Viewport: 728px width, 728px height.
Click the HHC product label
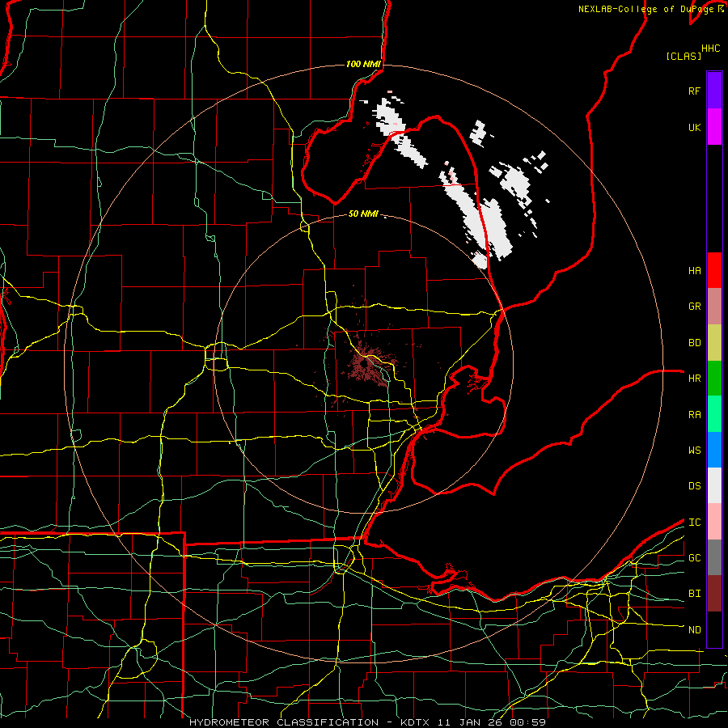click(x=710, y=49)
